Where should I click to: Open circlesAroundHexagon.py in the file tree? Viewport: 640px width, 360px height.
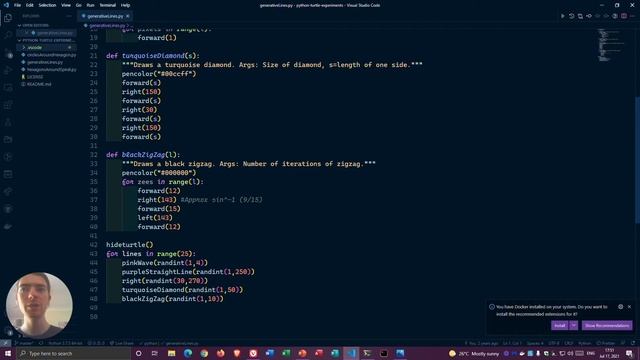coord(51,55)
